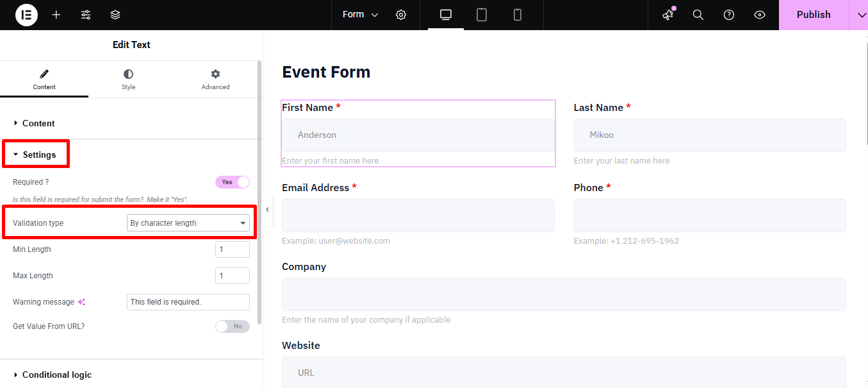Open the Structure layers icon
The image size is (868, 388).
(115, 15)
